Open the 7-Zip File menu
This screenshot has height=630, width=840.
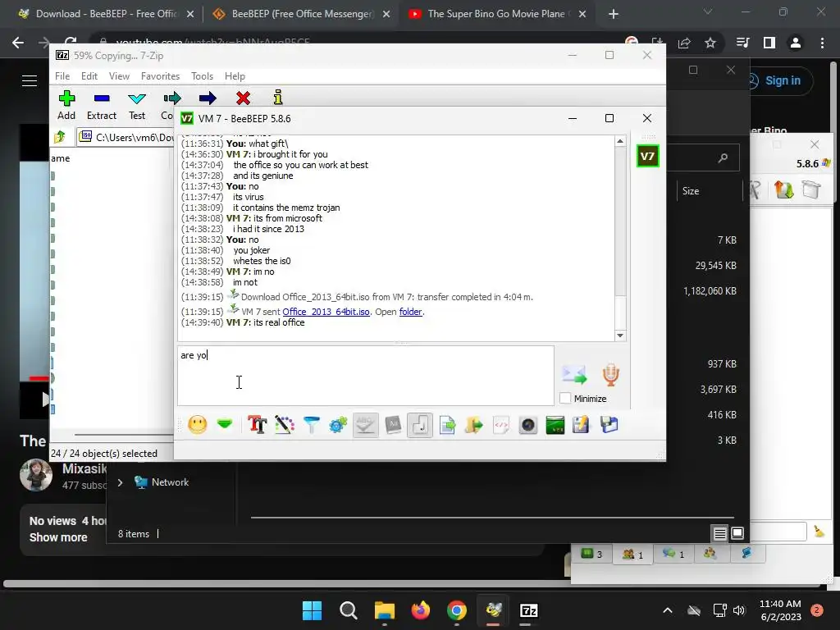coord(62,76)
